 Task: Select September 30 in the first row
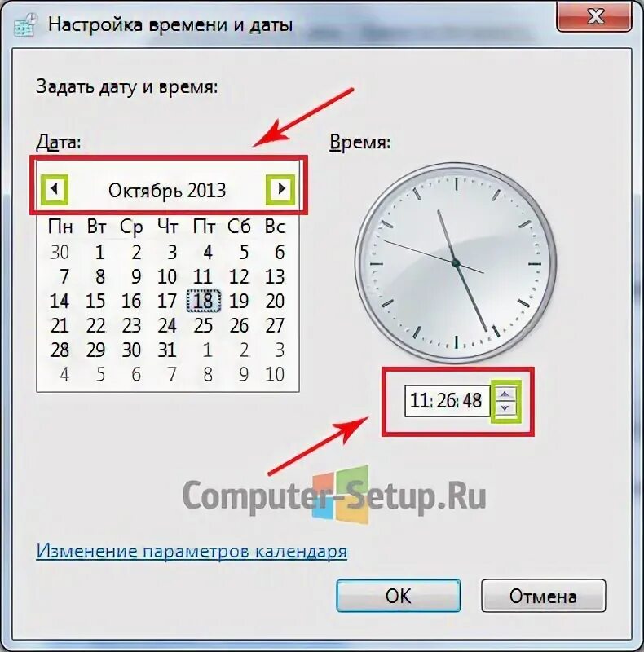pyautogui.click(x=59, y=252)
